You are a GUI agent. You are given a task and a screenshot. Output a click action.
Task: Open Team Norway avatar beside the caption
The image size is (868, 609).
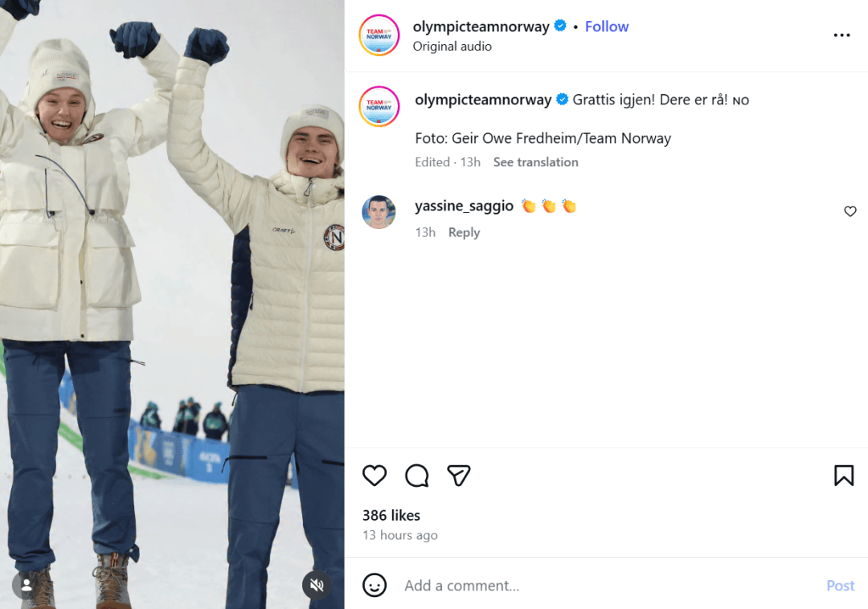[379, 106]
